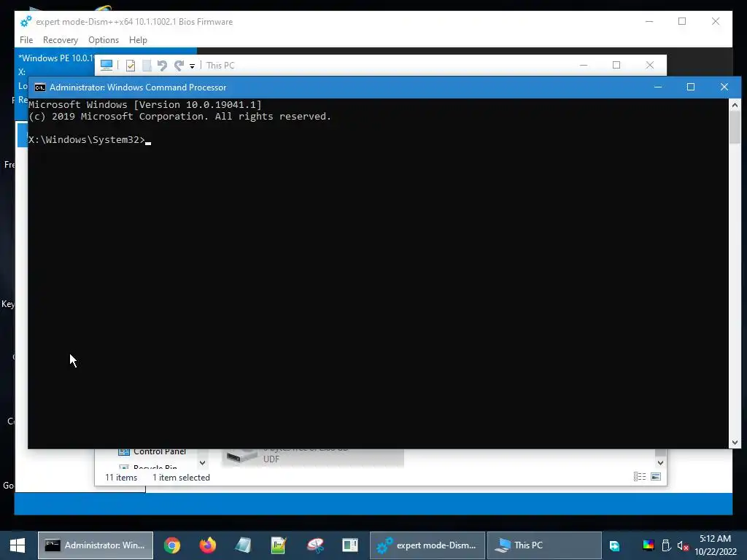Open the Dism++ File menu
Viewport: 747px width, 560px height.
click(x=26, y=40)
